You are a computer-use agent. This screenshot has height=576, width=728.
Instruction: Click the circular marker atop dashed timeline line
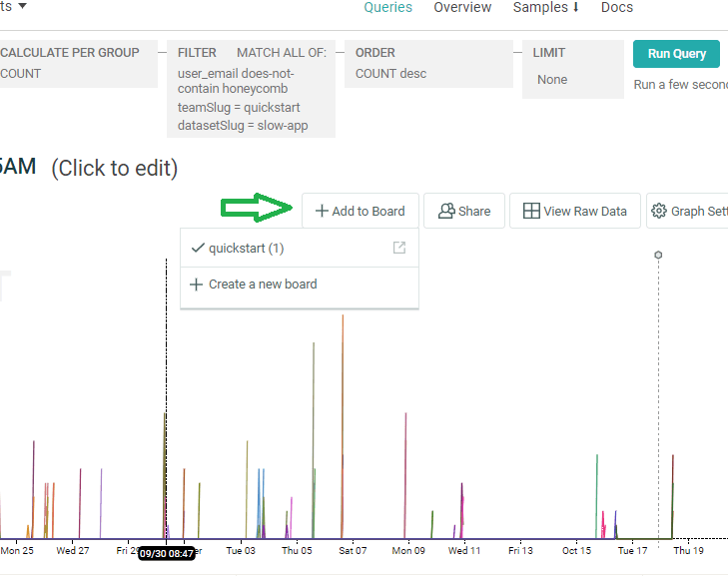[x=658, y=256]
